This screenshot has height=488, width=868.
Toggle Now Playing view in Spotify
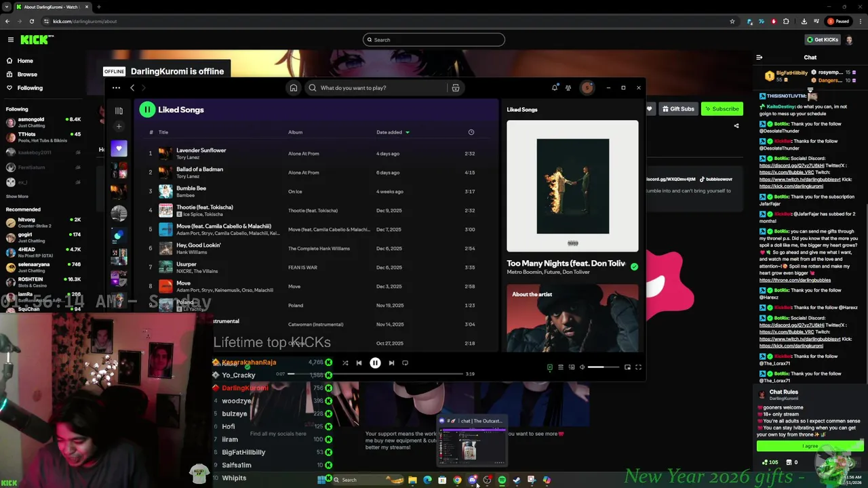[x=550, y=367]
